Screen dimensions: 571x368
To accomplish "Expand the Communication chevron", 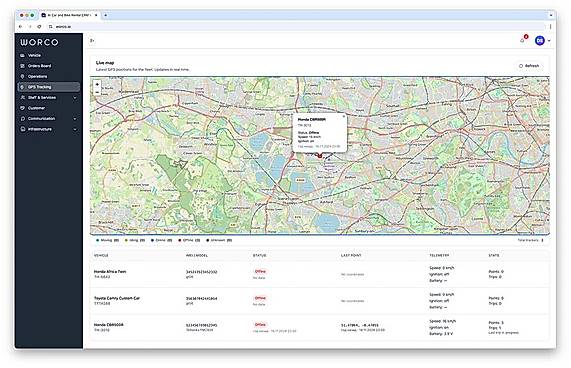I will click(75, 119).
